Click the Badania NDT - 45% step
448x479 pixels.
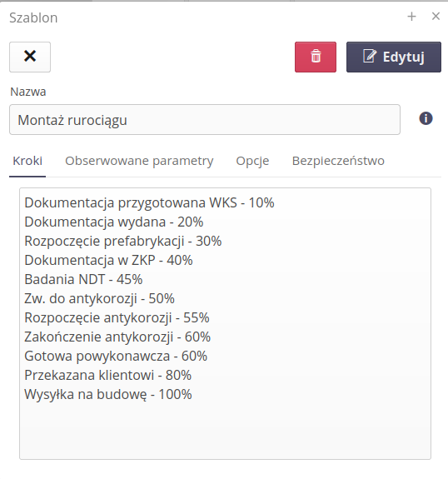(83, 280)
